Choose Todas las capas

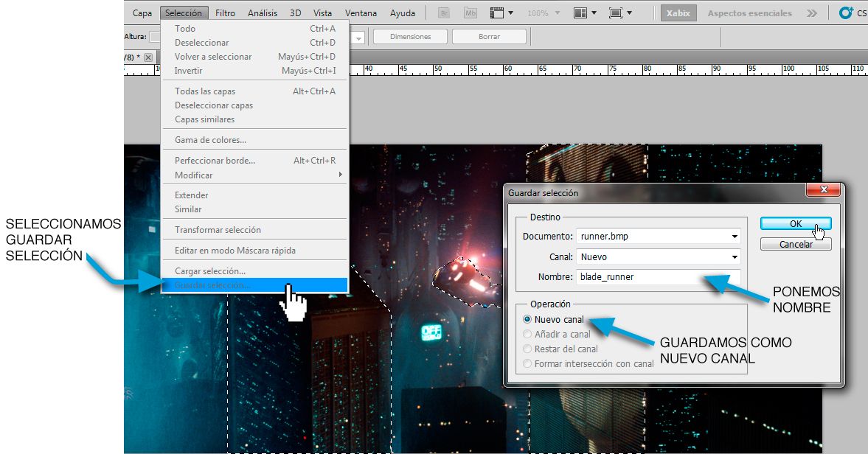[x=254, y=91]
